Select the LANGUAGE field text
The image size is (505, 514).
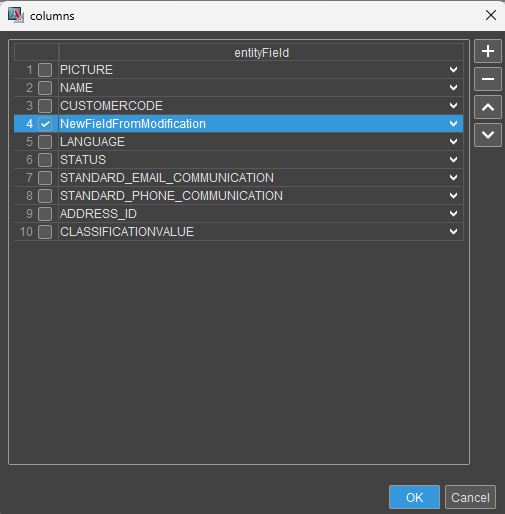(92, 142)
